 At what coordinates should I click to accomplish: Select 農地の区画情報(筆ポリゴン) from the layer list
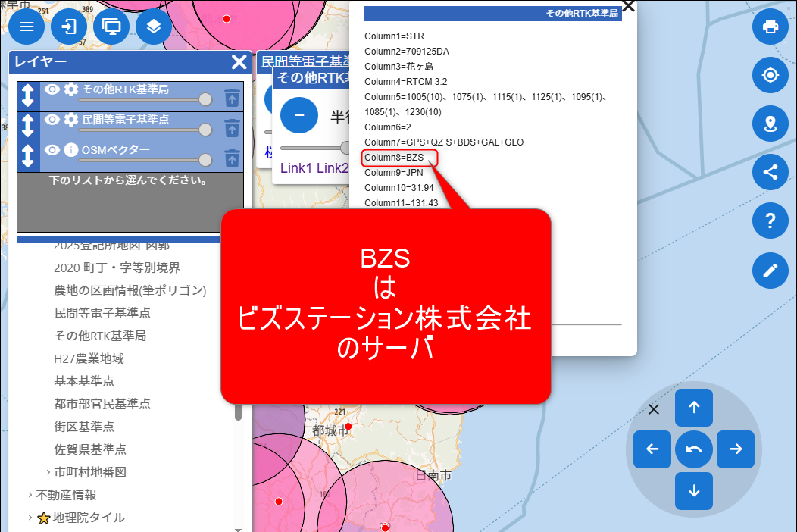click(130, 290)
